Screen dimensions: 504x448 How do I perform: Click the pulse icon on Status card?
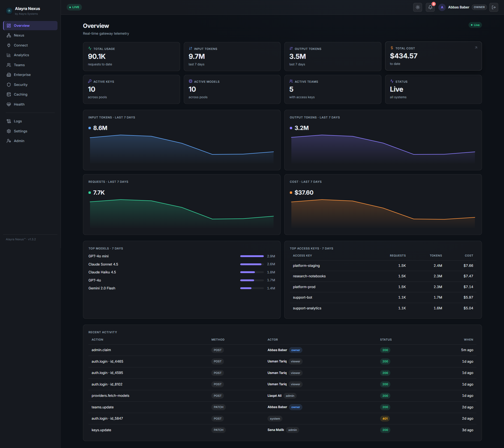coord(392,81)
